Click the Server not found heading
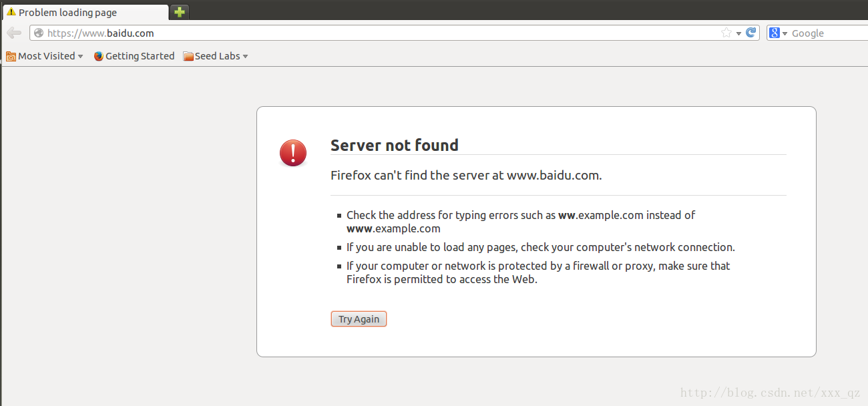868x406 pixels. [x=395, y=145]
